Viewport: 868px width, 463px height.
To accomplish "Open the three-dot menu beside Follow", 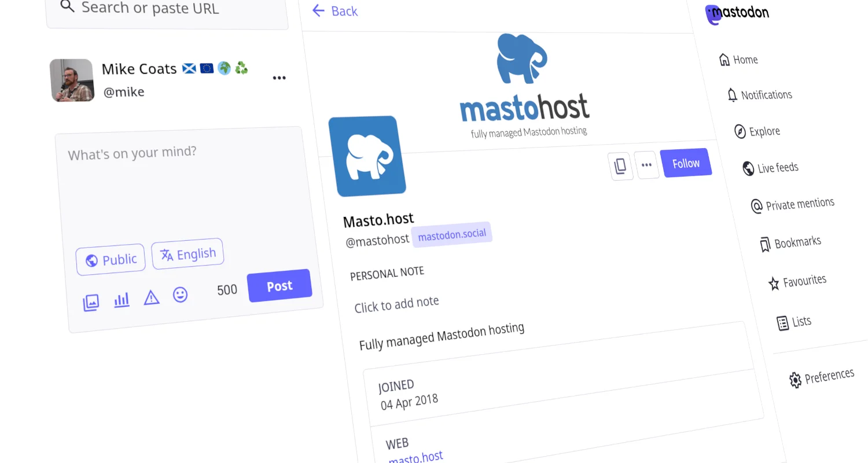I will [647, 165].
